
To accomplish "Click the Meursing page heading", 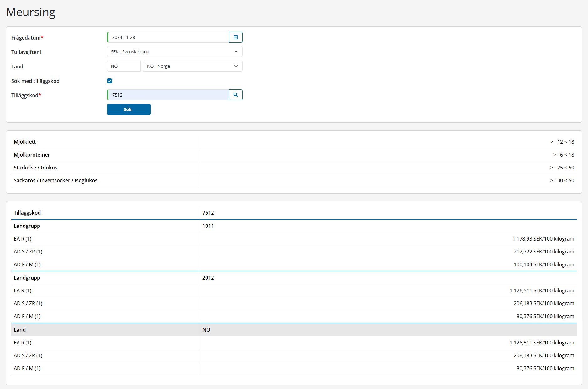I will (x=31, y=12).
